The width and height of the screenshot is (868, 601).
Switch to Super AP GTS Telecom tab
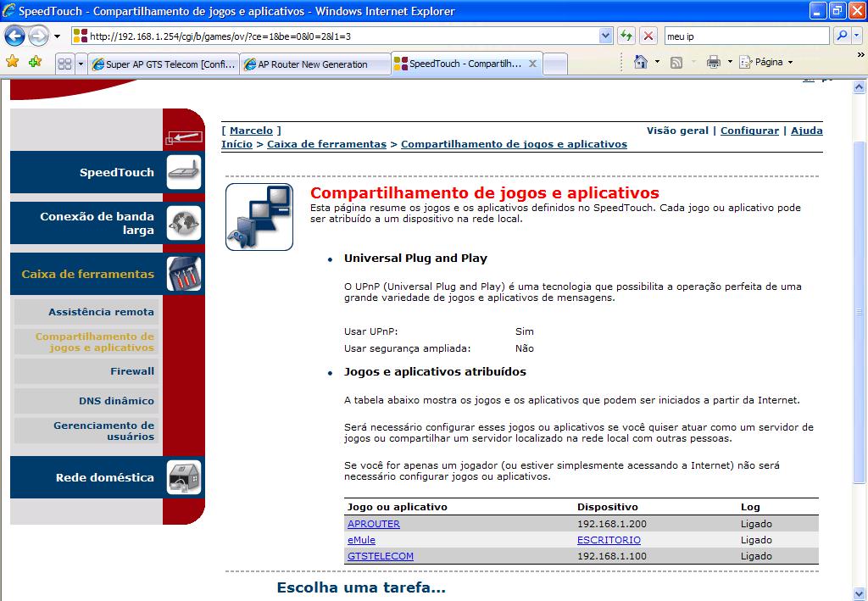[164, 64]
